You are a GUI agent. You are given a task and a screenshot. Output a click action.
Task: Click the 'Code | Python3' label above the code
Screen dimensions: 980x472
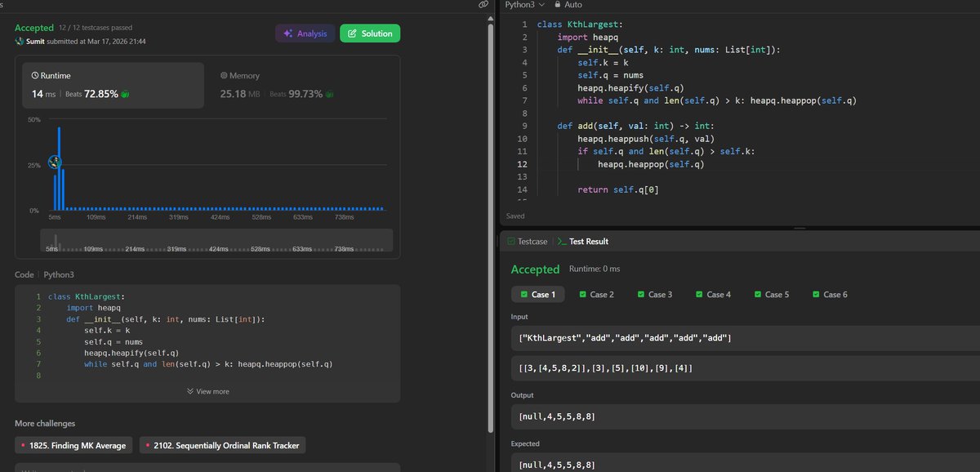(44, 275)
